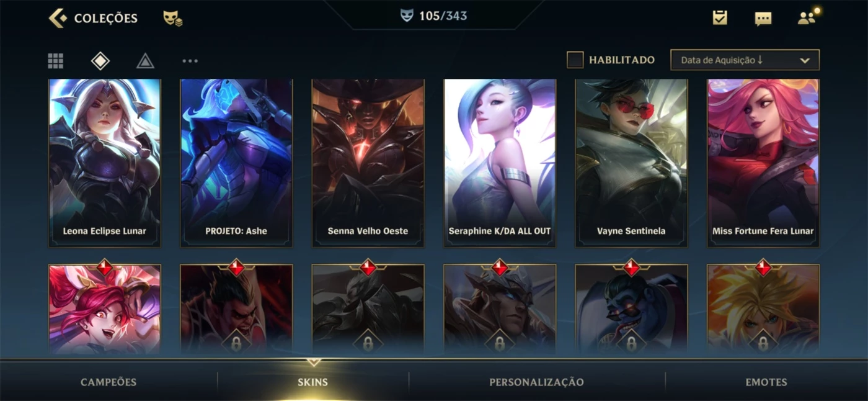Screen dimensions: 868x401
Task: Select the Vayne Sentinela skin card
Action: tap(631, 163)
